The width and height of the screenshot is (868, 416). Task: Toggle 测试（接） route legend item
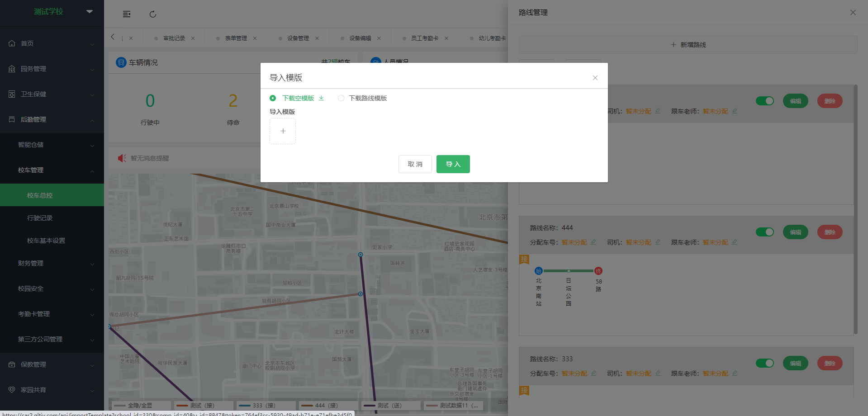click(x=203, y=406)
